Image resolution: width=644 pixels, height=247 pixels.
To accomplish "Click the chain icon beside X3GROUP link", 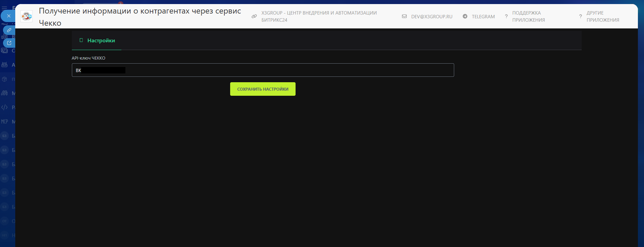I will (254, 16).
